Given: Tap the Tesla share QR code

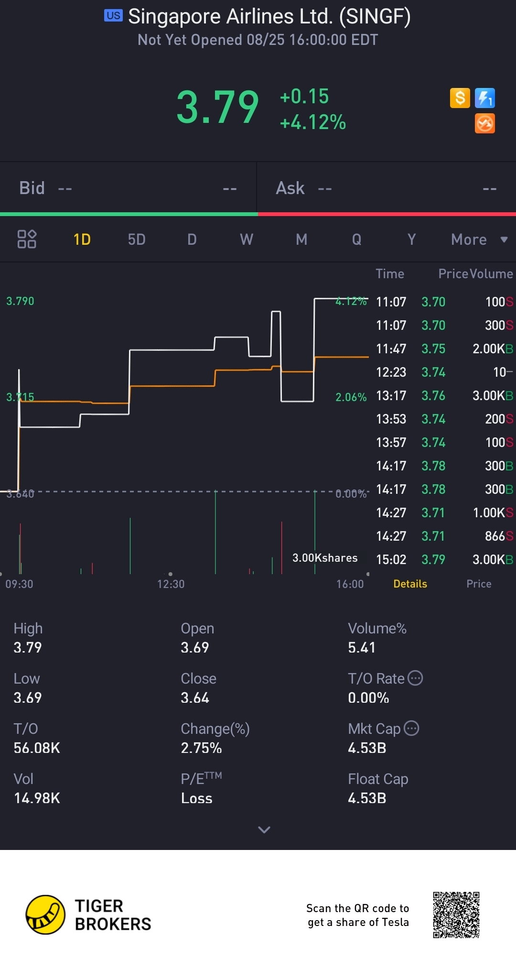Looking at the screenshot, I should (456, 915).
